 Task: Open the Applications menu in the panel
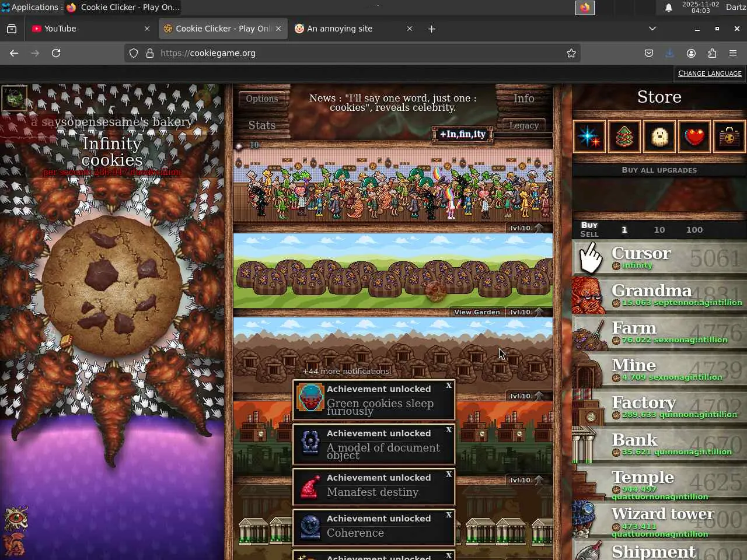pos(30,8)
